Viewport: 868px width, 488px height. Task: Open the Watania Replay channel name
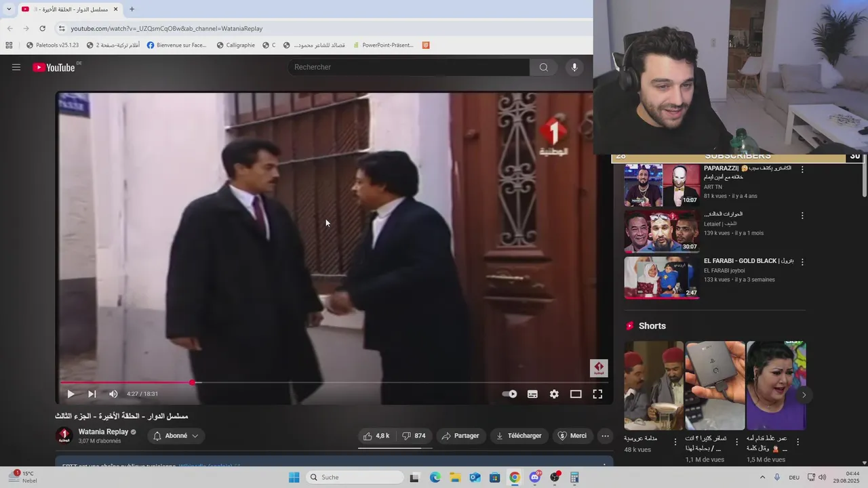pyautogui.click(x=103, y=432)
